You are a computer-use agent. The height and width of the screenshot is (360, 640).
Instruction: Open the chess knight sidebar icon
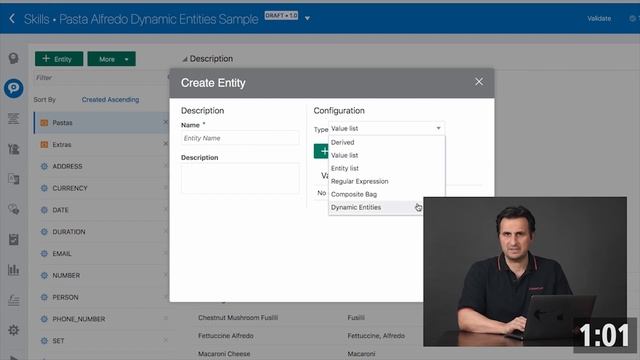(13, 149)
